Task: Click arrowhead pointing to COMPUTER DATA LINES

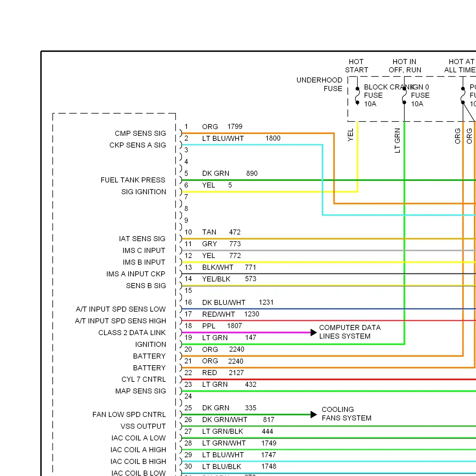Action: click(314, 333)
